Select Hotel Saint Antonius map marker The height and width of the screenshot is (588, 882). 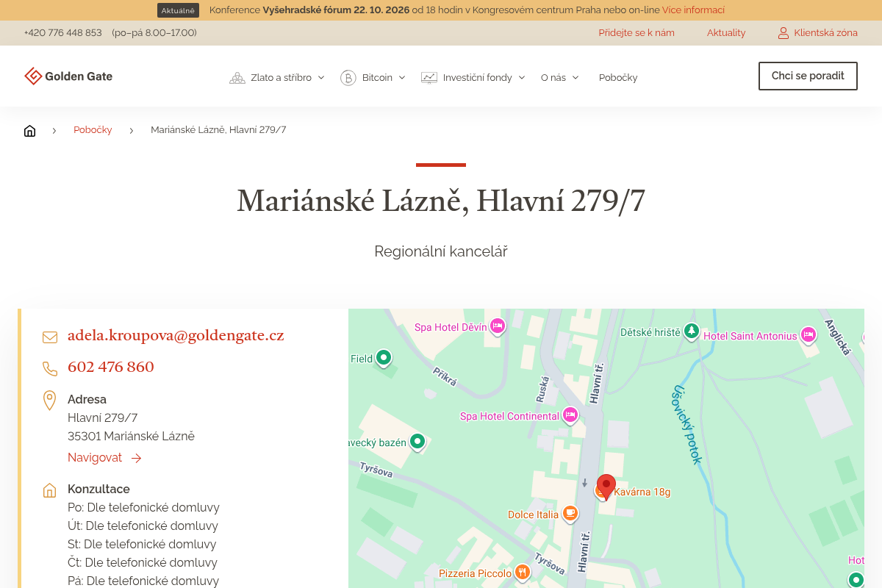[808, 335]
